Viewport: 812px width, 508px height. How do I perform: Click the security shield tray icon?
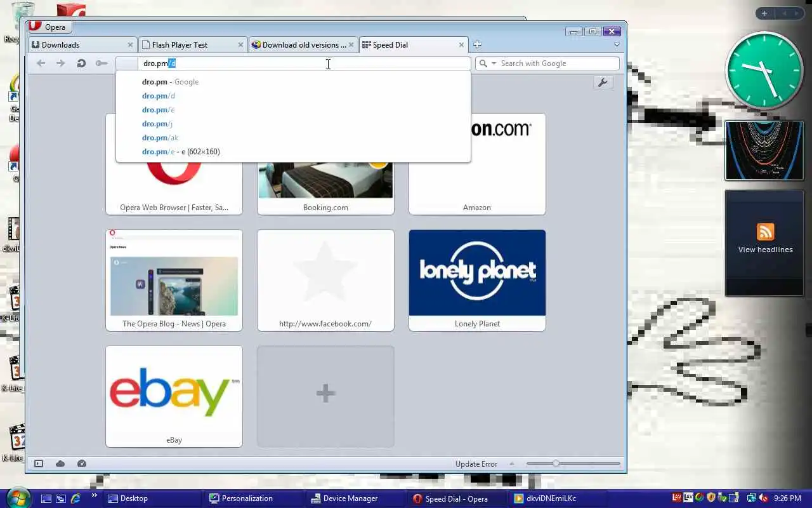pos(711,498)
